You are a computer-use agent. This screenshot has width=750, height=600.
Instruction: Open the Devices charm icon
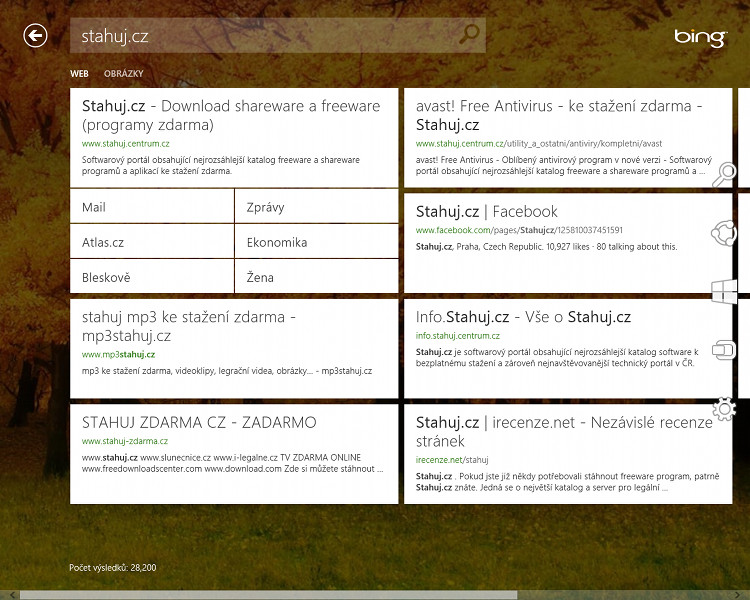724,350
